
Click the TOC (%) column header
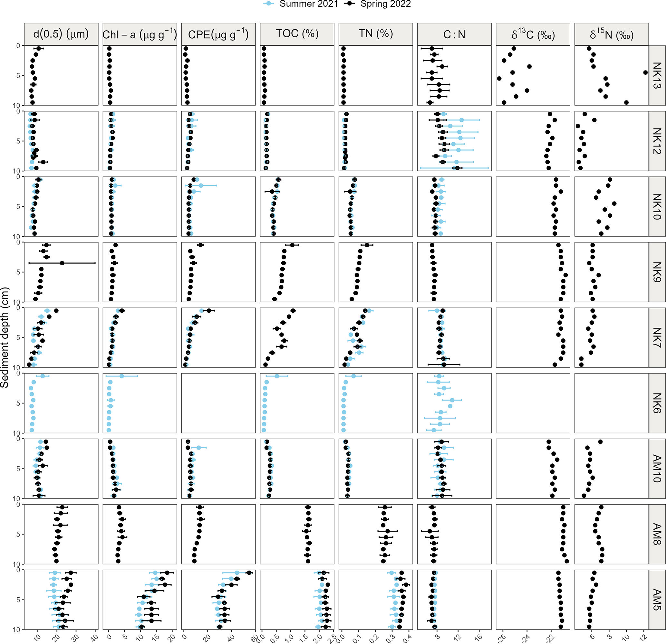tap(297, 34)
